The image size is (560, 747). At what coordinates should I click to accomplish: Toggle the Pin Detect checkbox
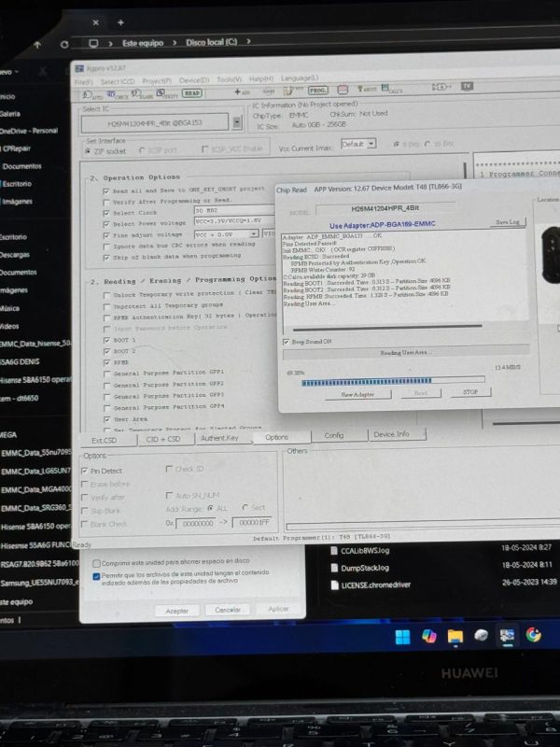pyautogui.click(x=85, y=471)
